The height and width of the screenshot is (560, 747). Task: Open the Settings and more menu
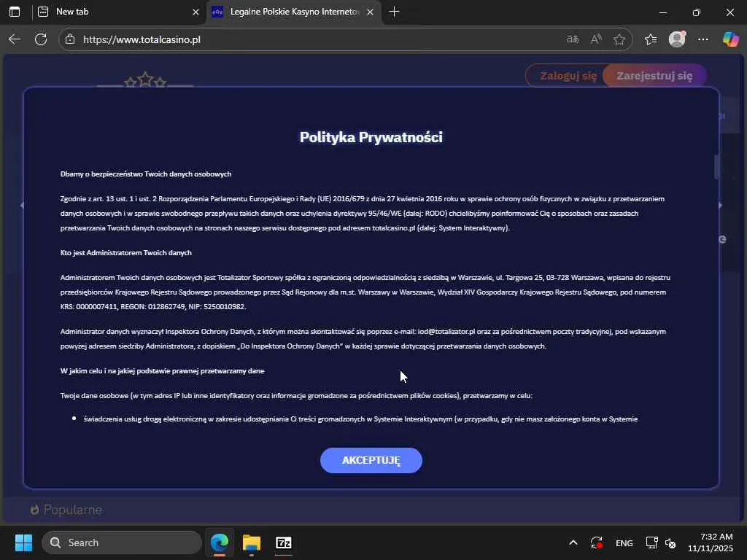pyautogui.click(x=703, y=39)
